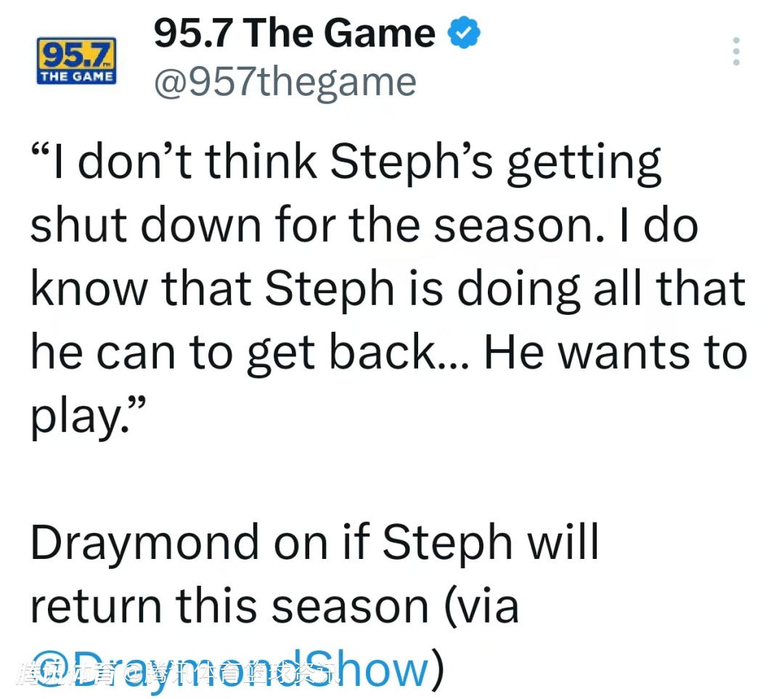Click the blue verified checkmark badge

(464, 34)
